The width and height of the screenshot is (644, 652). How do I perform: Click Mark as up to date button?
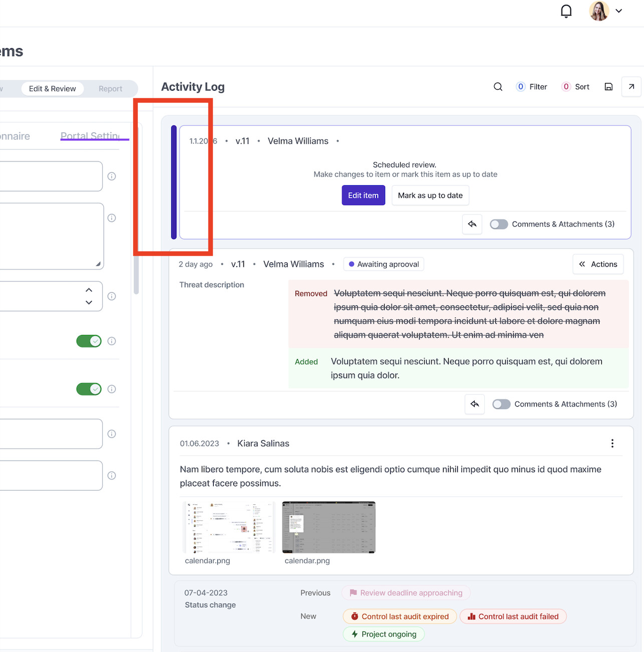click(430, 195)
